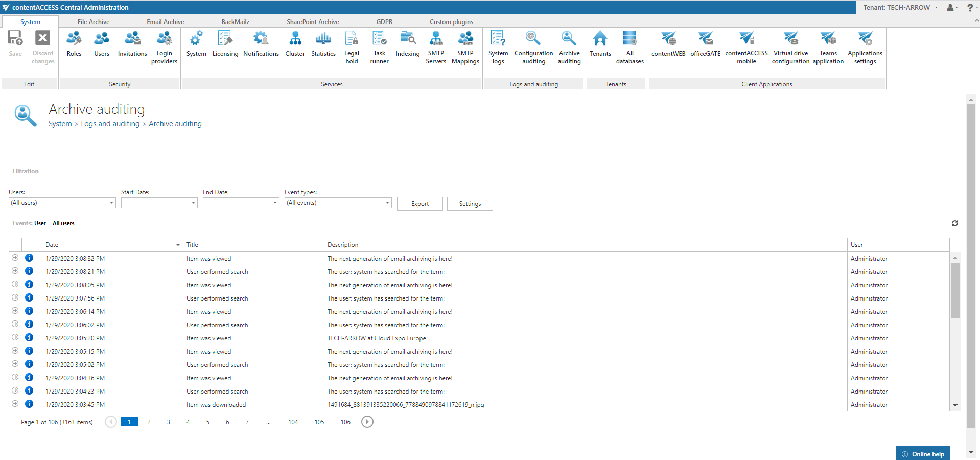Open the System logs icon
This screenshot has width=980, height=460.
coord(498,47)
